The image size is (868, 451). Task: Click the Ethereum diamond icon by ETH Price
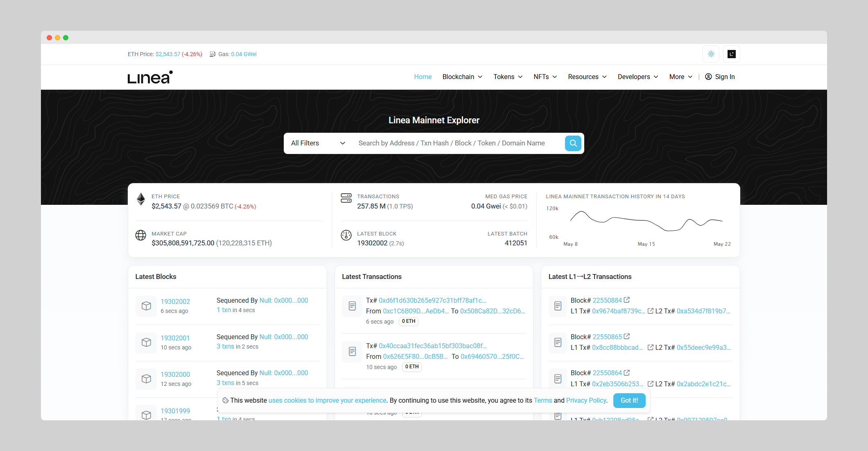point(141,199)
